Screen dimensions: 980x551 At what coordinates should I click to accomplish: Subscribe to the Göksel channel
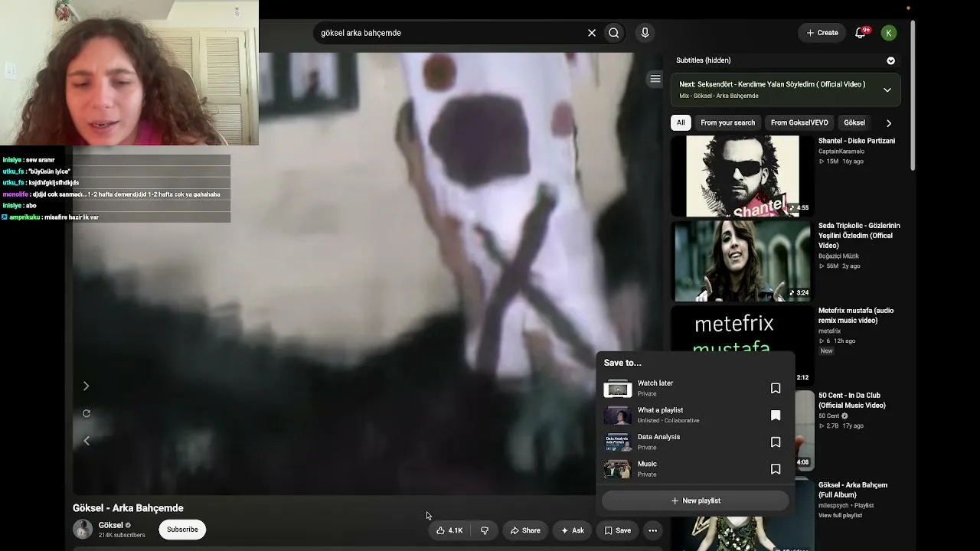tap(182, 530)
